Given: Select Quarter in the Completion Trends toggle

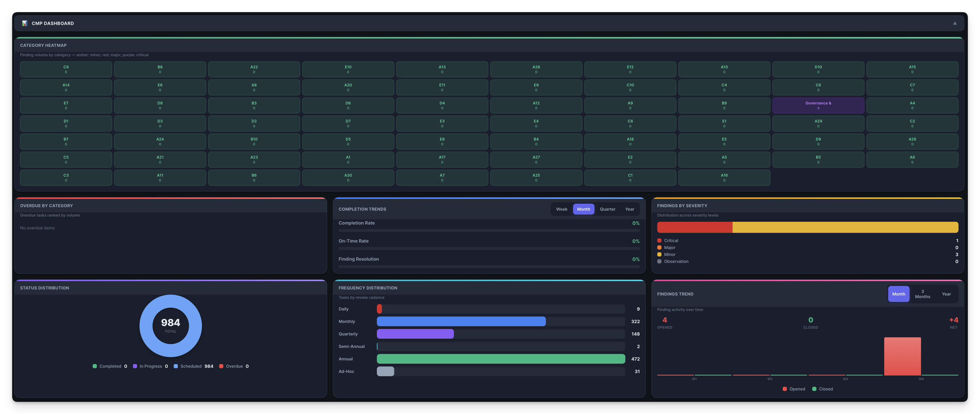Looking at the screenshot, I should tap(608, 209).
